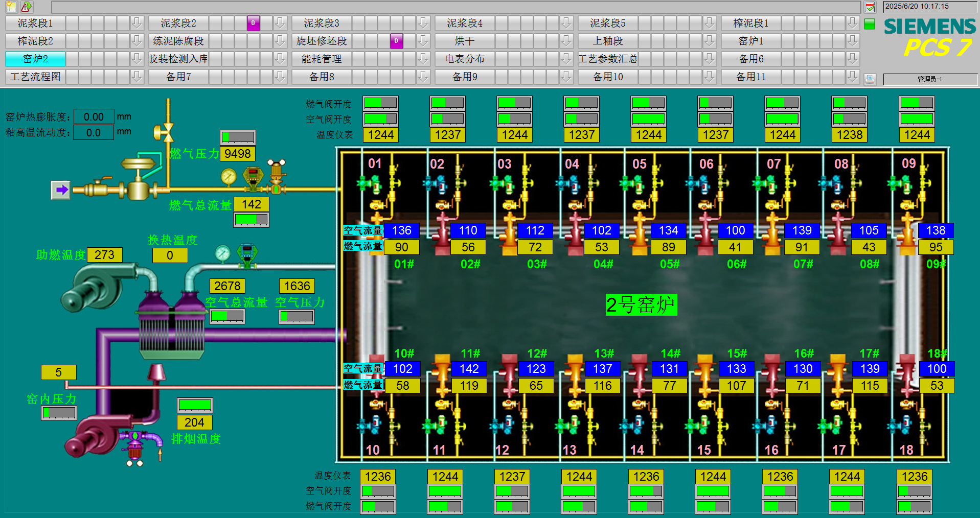Expand the 能耗管理 down-arrow
This screenshot has width=980, height=518.
click(x=423, y=59)
